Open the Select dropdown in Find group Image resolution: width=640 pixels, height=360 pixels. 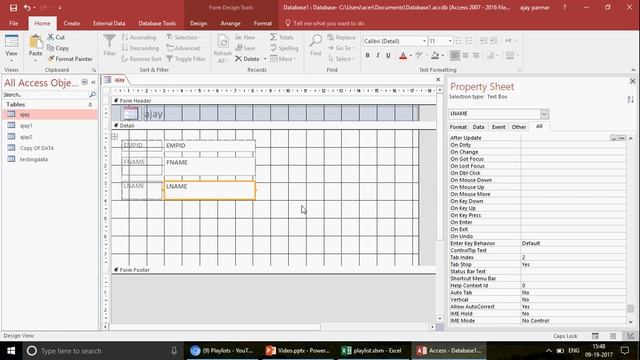coord(341,59)
